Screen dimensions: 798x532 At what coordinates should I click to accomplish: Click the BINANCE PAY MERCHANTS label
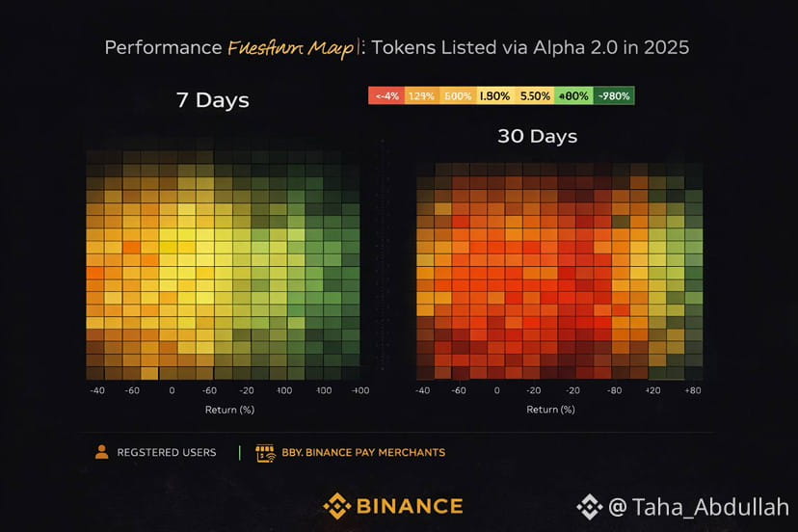tap(363, 453)
